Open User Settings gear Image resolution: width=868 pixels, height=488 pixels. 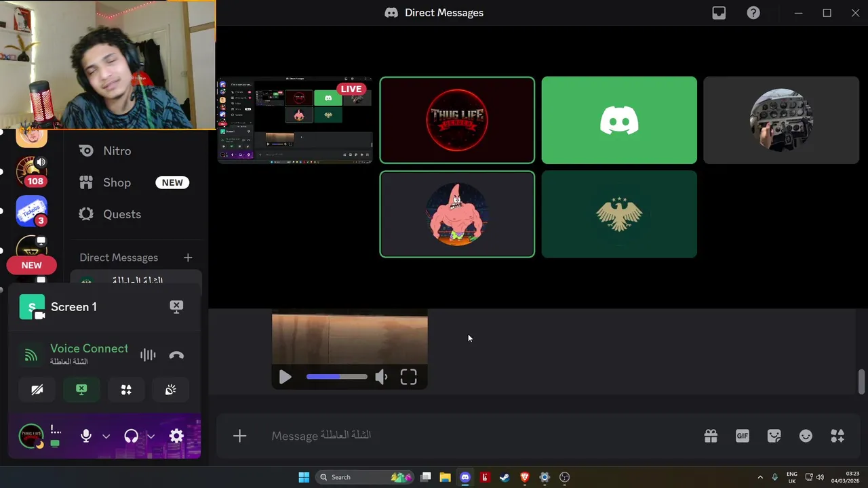click(x=176, y=436)
